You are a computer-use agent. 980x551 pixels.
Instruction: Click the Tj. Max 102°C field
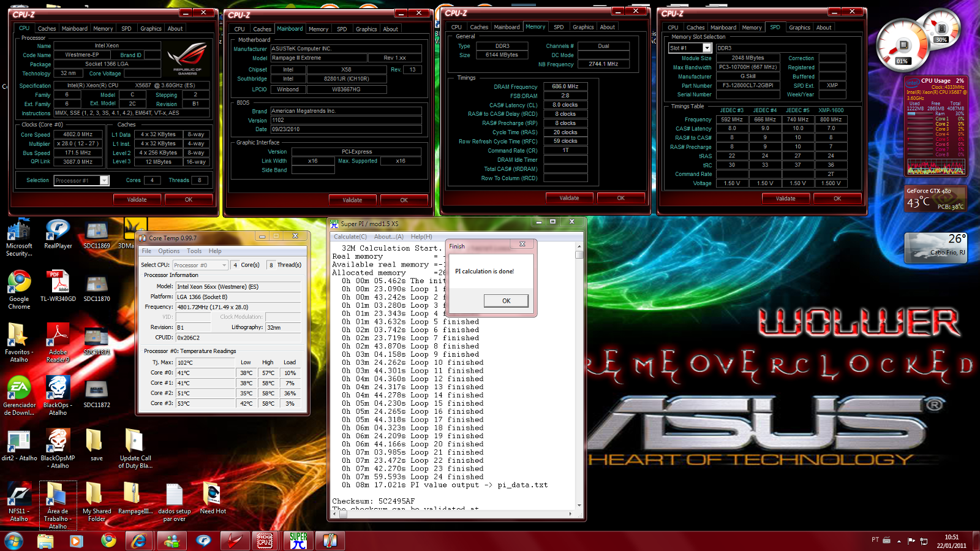[206, 363]
